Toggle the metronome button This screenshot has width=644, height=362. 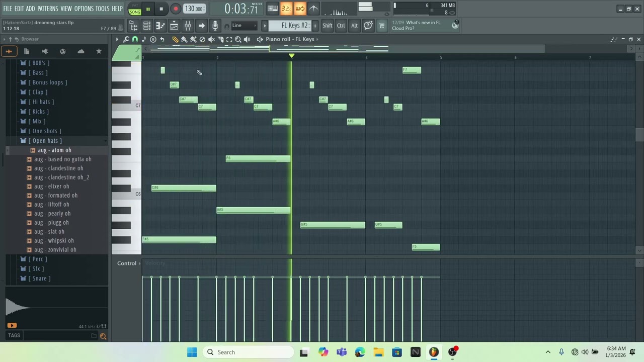coord(313,9)
